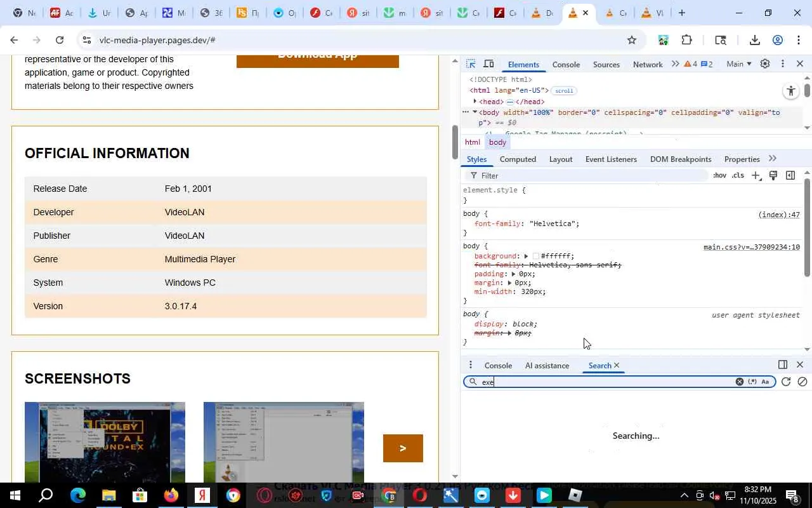Screen dimensions: 812x508
Task: Show hidden system tray icons
Action: [x=684, y=495]
